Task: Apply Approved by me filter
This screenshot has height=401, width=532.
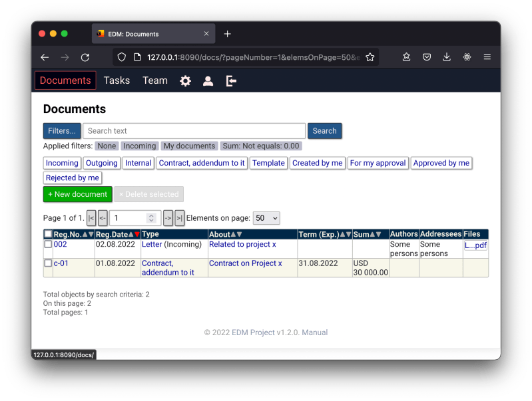Action: pyautogui.click(x=441, y=163)
